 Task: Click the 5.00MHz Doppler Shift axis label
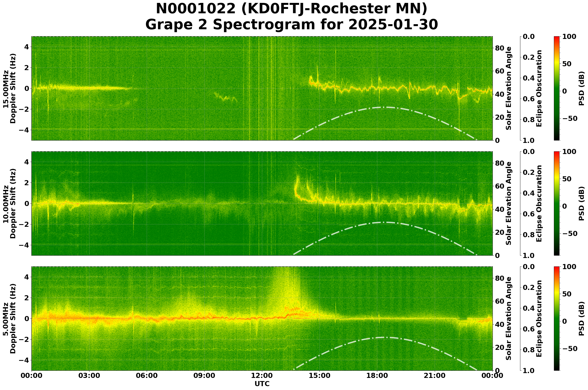pos(9,319)
